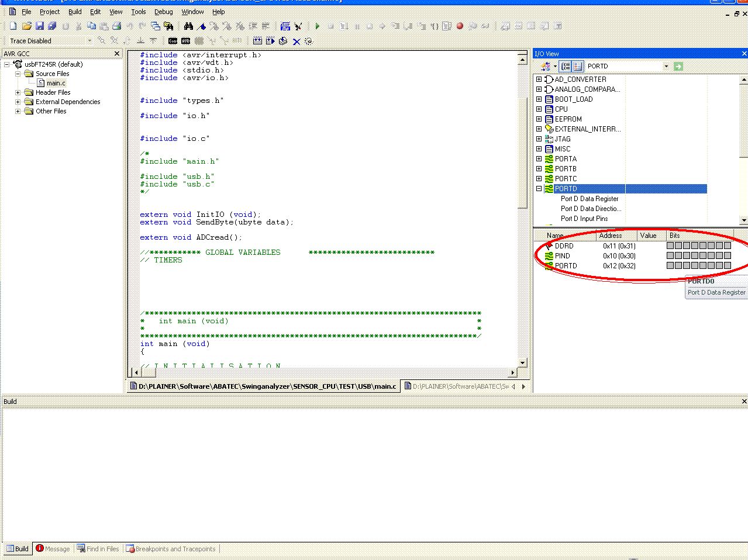
Task: Open the Trace Disabled dropdown
Action: click(89, 41)
